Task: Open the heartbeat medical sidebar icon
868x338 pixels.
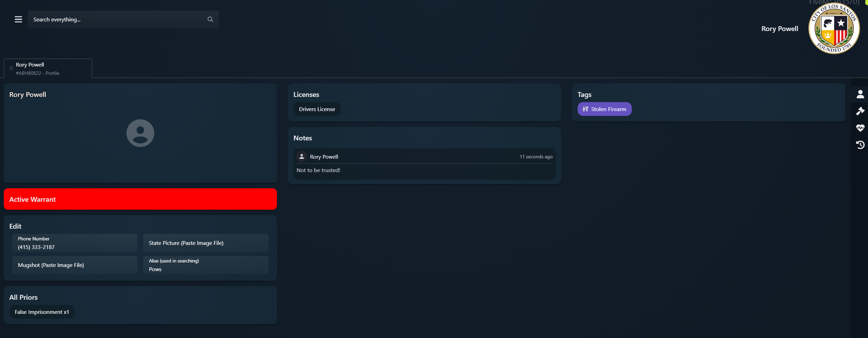Action: 860,128
